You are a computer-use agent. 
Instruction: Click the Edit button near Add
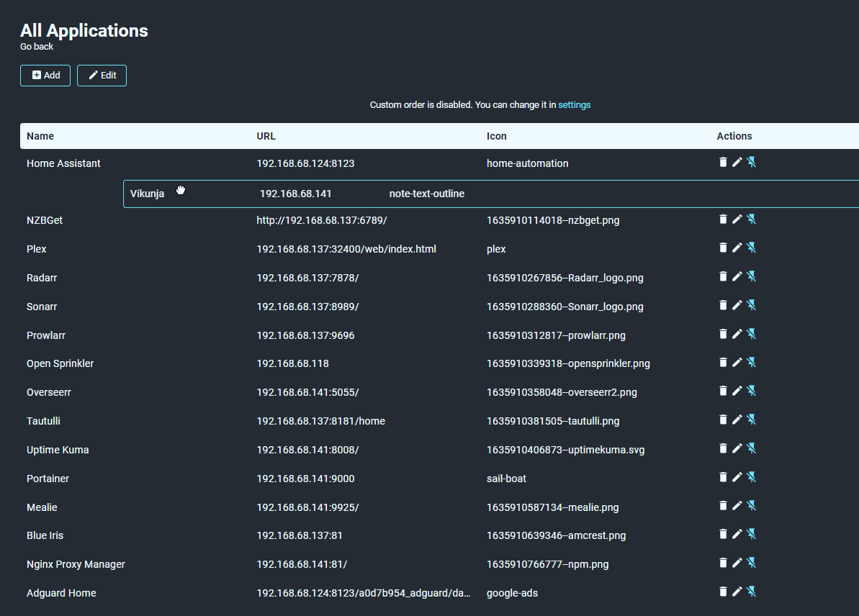point(102,76)
